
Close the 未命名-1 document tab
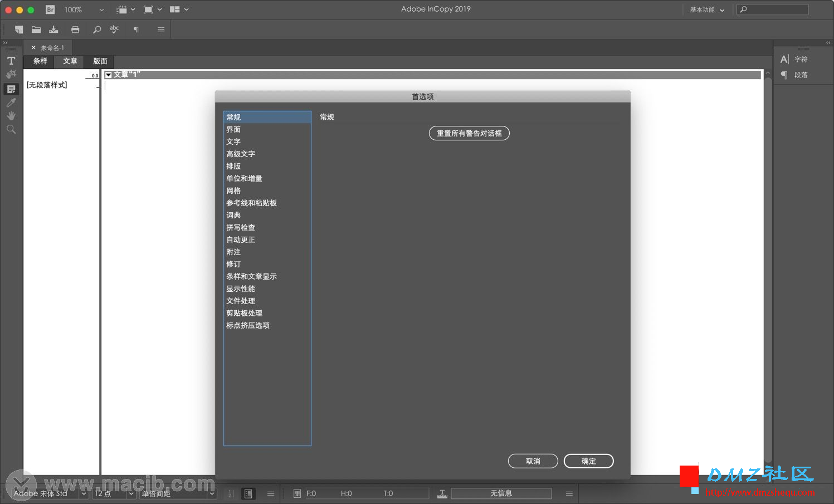tap(33, 48)
